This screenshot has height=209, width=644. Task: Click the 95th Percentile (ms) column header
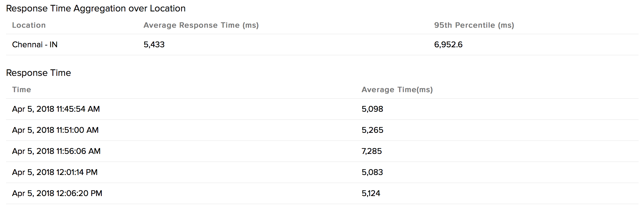tap(474, 25)
